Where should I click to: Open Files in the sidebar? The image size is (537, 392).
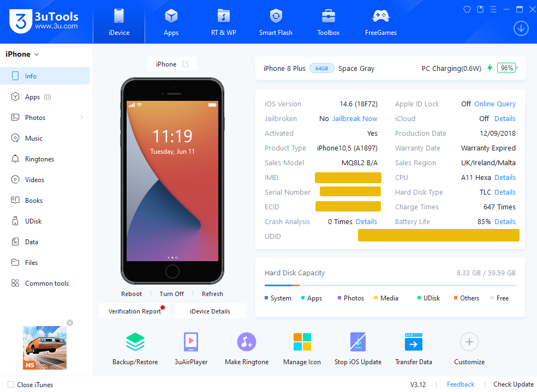(45, 263)
